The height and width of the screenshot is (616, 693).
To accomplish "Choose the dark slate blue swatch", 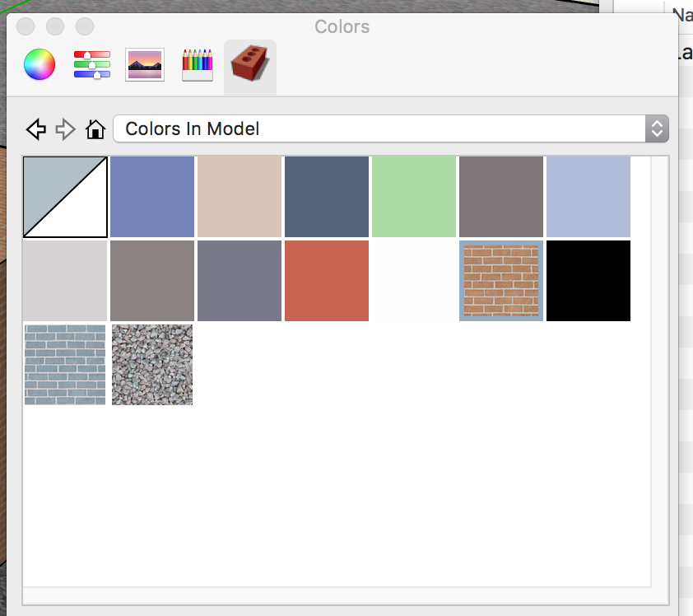I will click(x=327, y=197).
